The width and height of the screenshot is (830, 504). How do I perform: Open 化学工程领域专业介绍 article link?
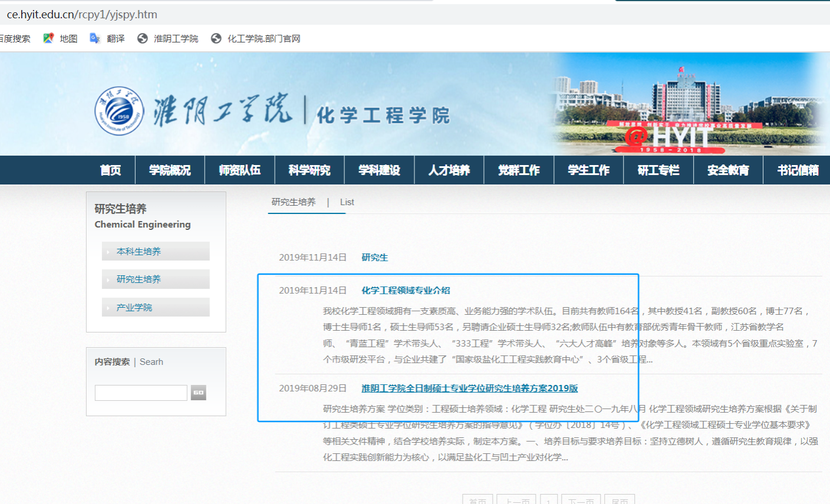[x=406, y=290]
